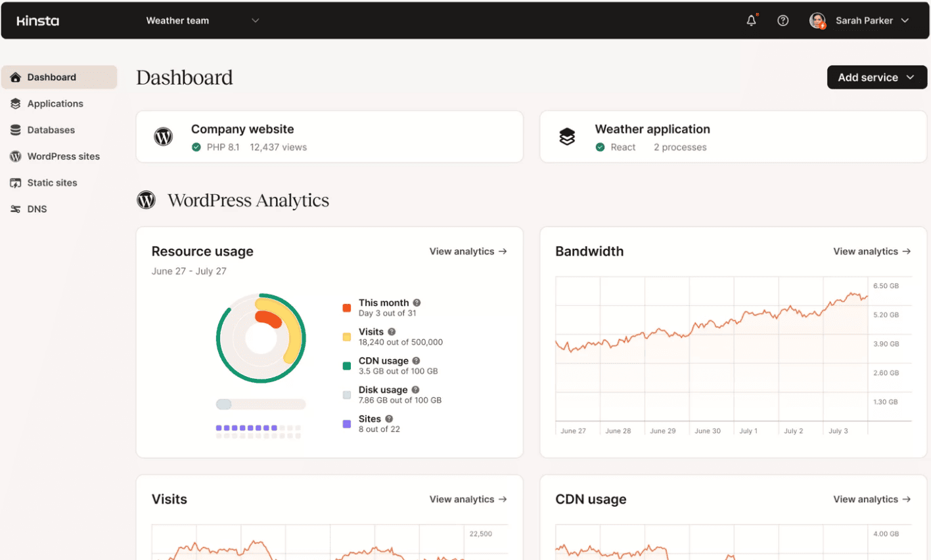
Task: Click the WordPress icon next to Company website
Action: (163, 137)
